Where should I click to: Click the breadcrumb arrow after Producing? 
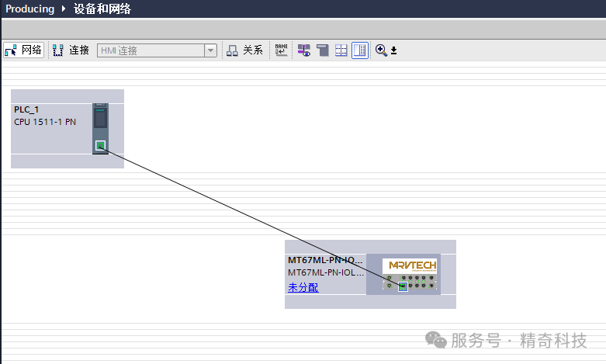click(x=64, y=9)
